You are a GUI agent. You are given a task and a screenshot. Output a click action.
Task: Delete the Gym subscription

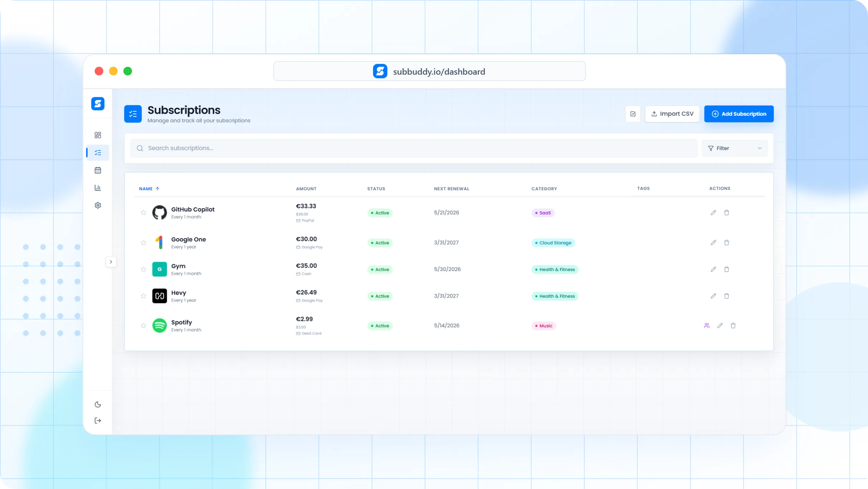[727, 269]
